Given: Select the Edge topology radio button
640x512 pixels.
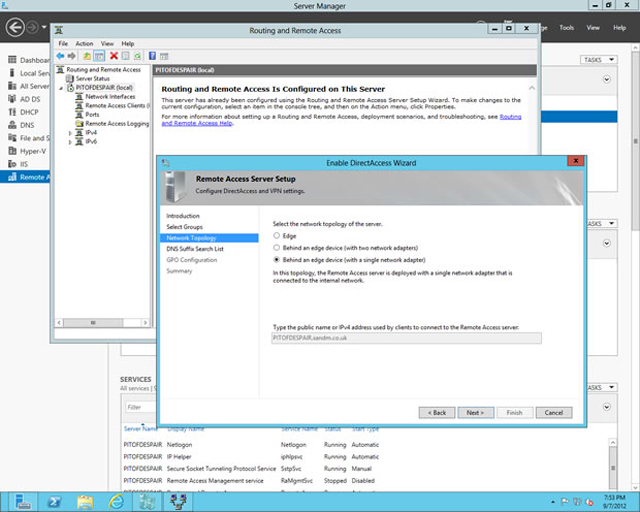Looking at the screenshot, I should (277, 235).
